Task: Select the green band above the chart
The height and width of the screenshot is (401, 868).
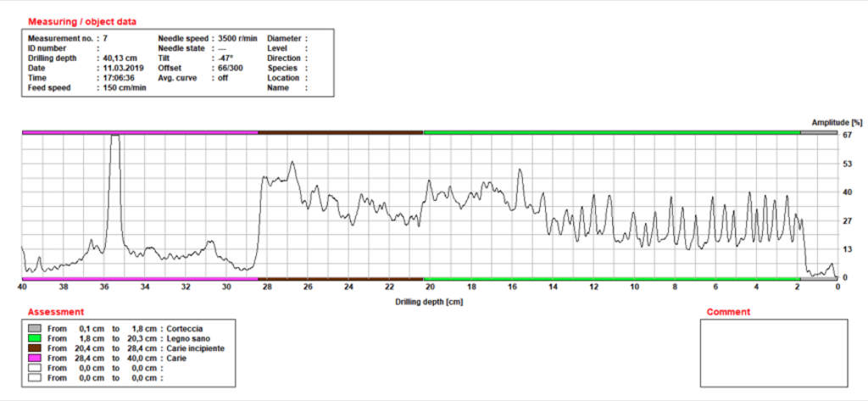Action: (612, 132)
